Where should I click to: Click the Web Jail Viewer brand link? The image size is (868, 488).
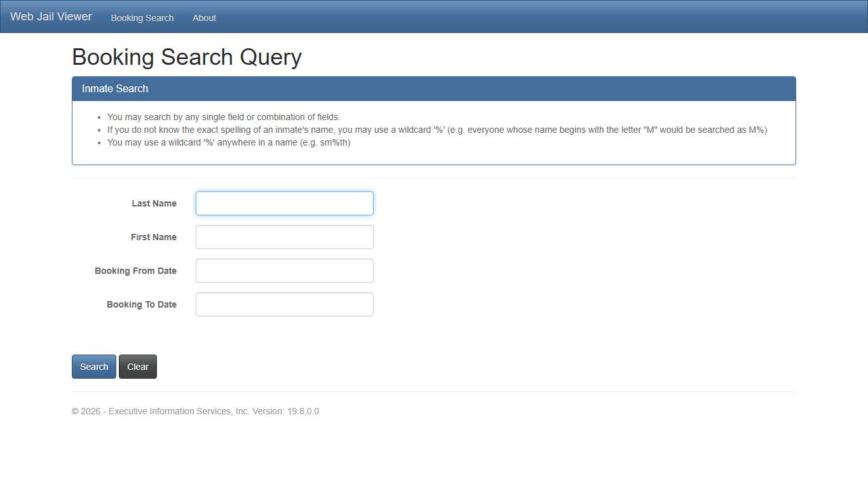pos(50,16)
